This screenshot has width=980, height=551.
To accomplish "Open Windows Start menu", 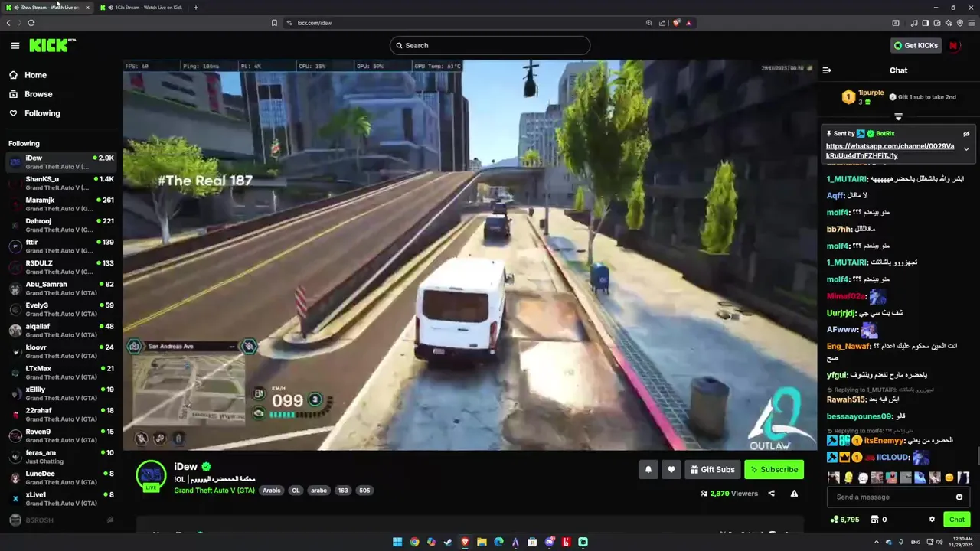I will tap(397, 542).
